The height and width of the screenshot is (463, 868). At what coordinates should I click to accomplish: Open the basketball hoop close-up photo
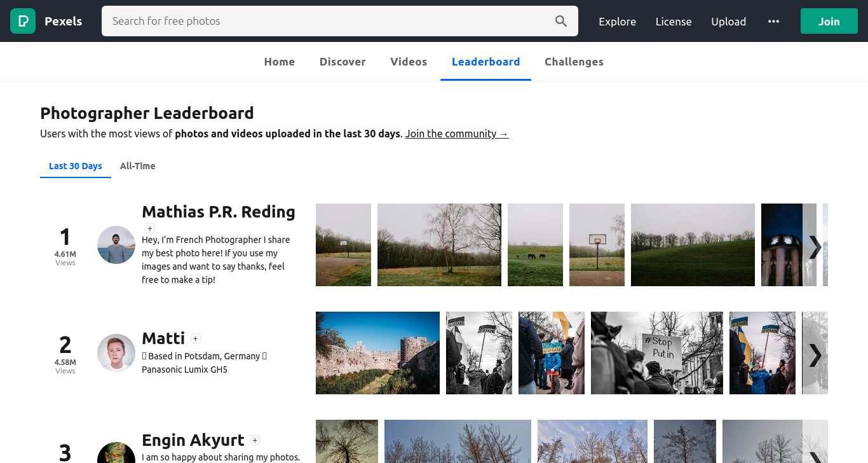pos(597,245)
